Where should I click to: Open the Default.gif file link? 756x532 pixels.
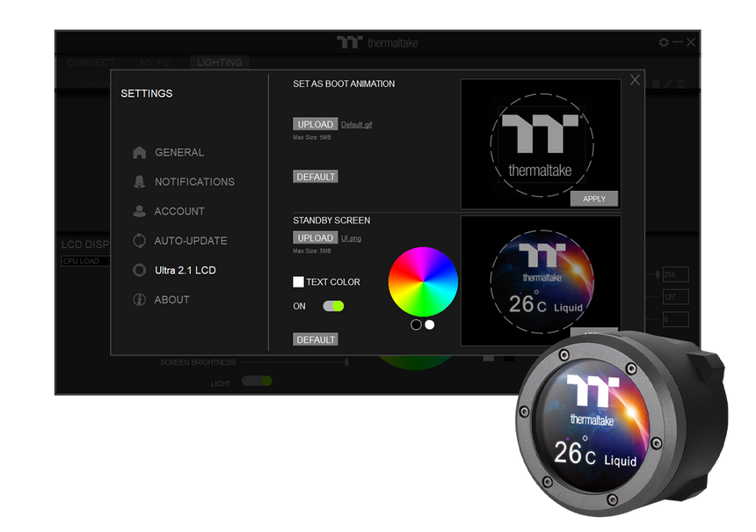click(x=355, y=124)
